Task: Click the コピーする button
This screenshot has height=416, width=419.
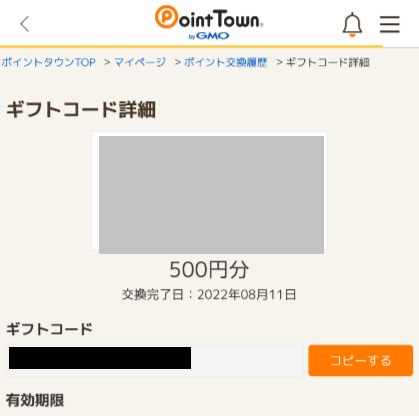Action: [361, 360]
